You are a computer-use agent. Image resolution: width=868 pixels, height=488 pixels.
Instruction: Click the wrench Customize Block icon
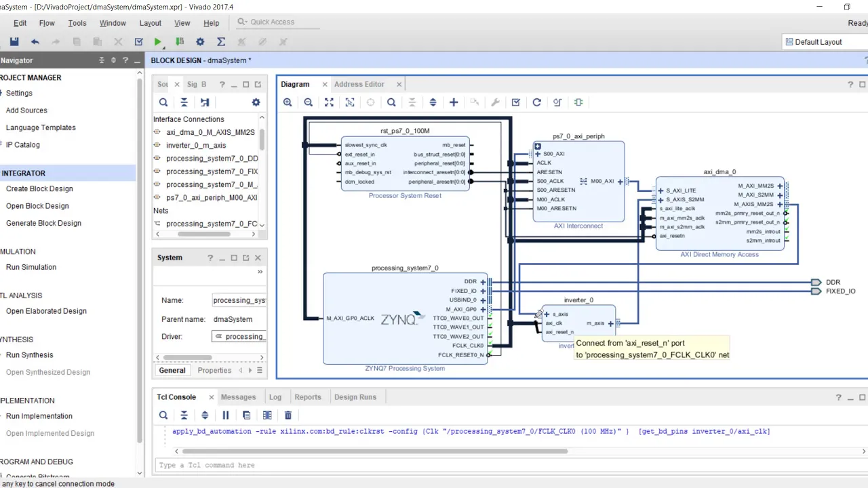tap(495, 102)
